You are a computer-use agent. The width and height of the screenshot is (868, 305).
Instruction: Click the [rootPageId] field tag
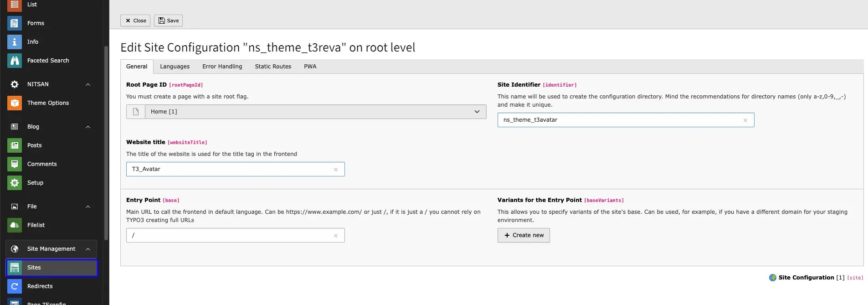click(x=186, y=85)
